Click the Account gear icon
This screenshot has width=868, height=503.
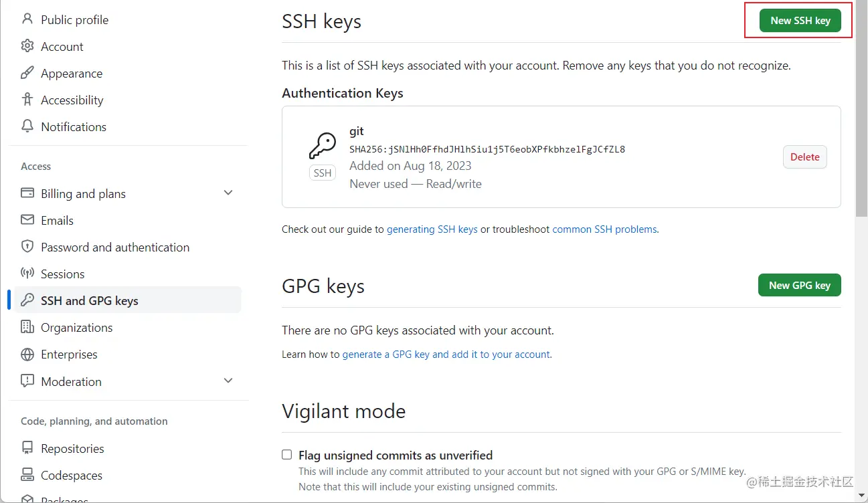click(x=27, y=46)
